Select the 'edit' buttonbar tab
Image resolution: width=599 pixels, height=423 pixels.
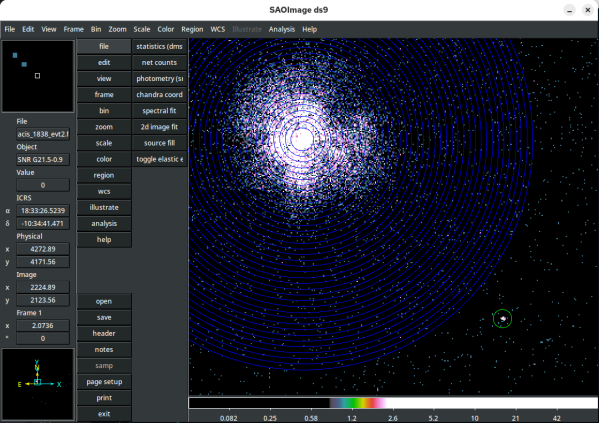coord(104,62)
